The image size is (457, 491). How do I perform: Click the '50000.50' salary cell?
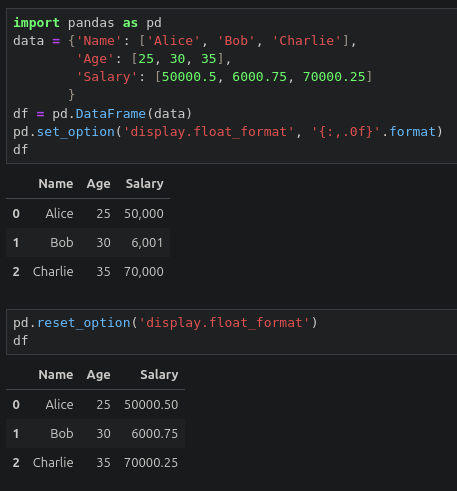(151, 405)
